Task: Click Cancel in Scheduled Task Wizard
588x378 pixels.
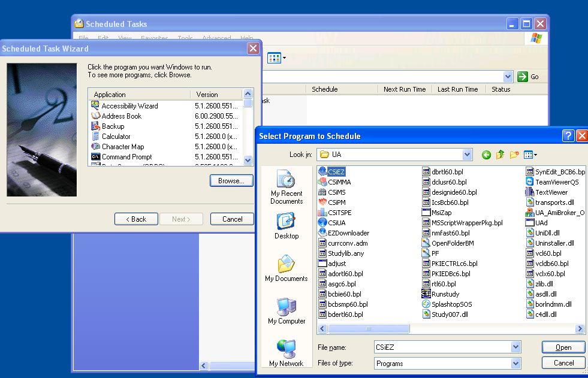Action: [232, 219]
